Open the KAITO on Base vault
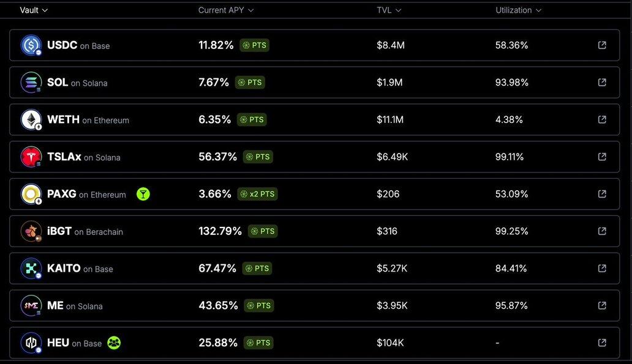Viewport: 632px width, 364px height. pyautogui.click(x=314, y=268)
